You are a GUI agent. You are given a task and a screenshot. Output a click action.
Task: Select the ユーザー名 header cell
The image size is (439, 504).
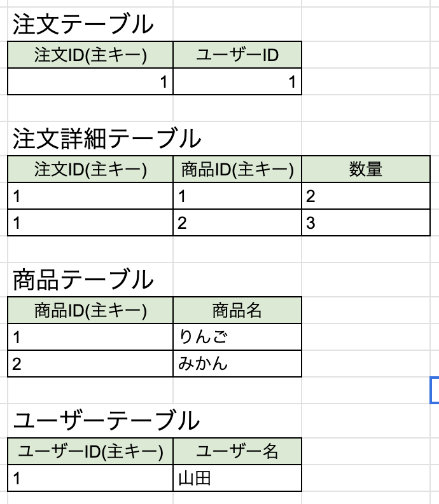click(237, 451)
